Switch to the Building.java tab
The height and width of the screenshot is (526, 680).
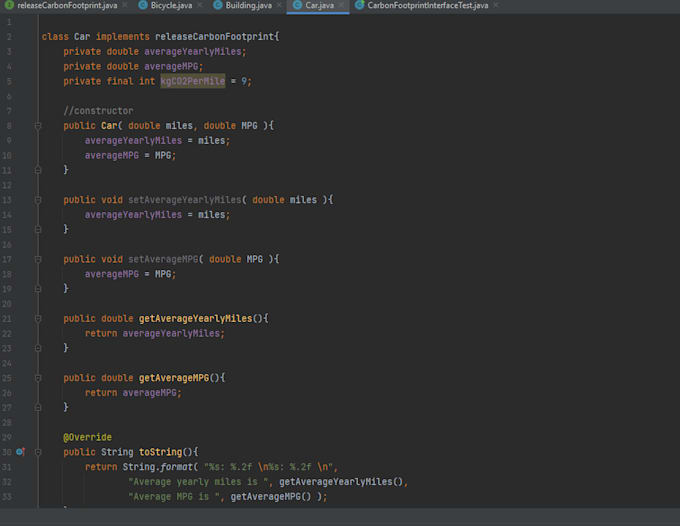point(248,6)
